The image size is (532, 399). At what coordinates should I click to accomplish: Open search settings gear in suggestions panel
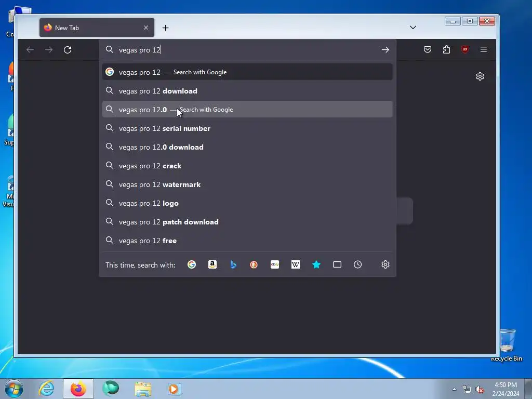tap(385, 264)
